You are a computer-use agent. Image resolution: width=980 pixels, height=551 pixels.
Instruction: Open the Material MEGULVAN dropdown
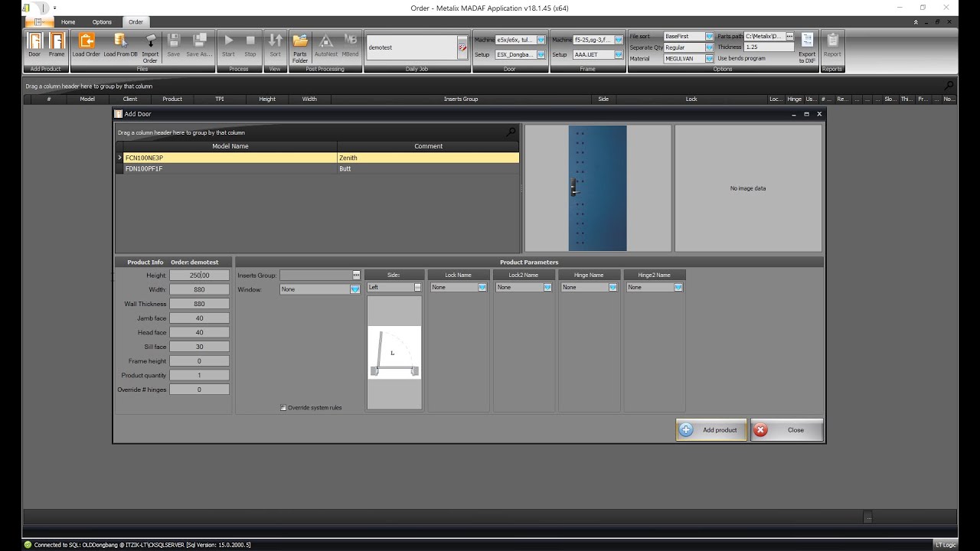(x=710, y=58)
